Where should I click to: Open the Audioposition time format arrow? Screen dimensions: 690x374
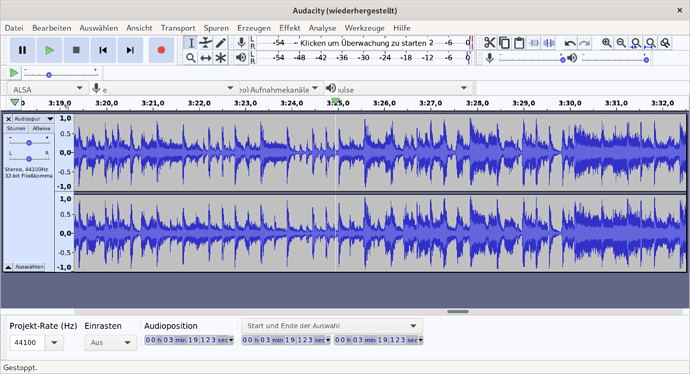pyautogui.click(x=231, y=340)
